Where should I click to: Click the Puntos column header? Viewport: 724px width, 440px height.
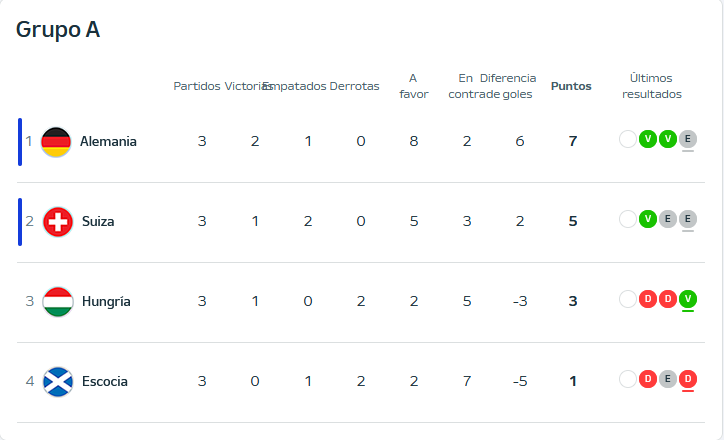[571, 86]
